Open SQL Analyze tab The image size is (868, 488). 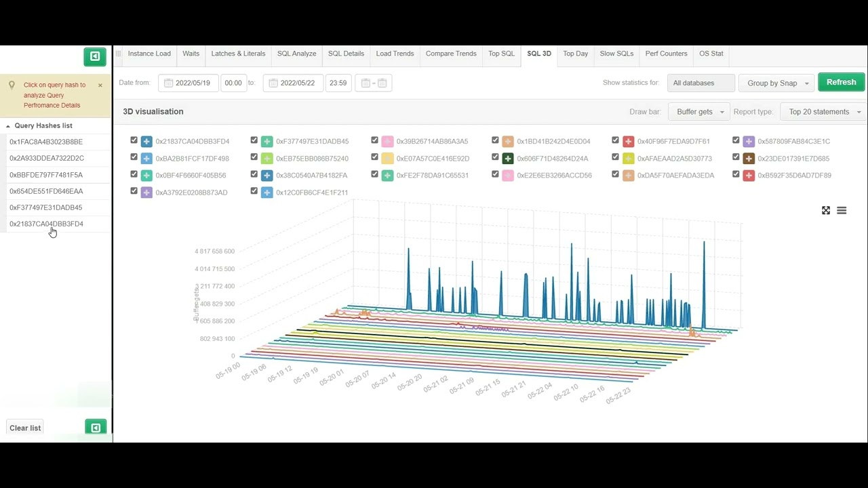tap(296, 54)
